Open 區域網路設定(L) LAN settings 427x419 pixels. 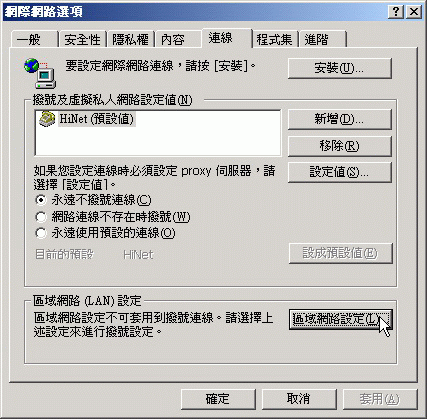click(x=340, y=319)
